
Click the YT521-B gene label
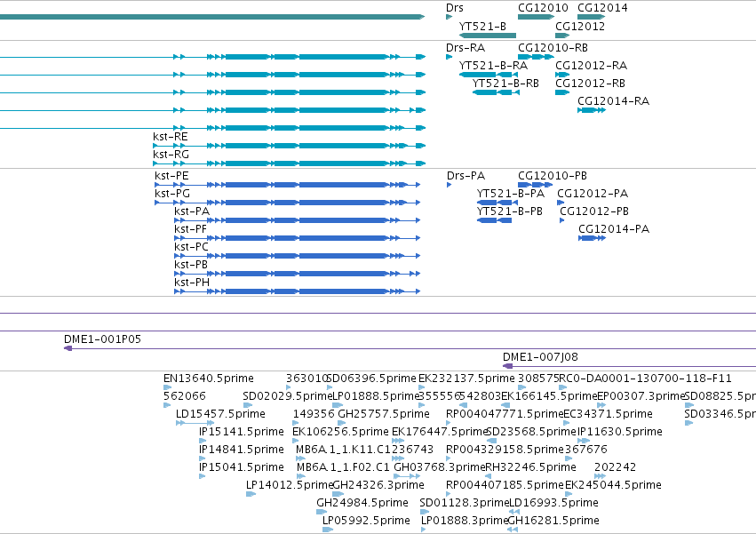482,26
